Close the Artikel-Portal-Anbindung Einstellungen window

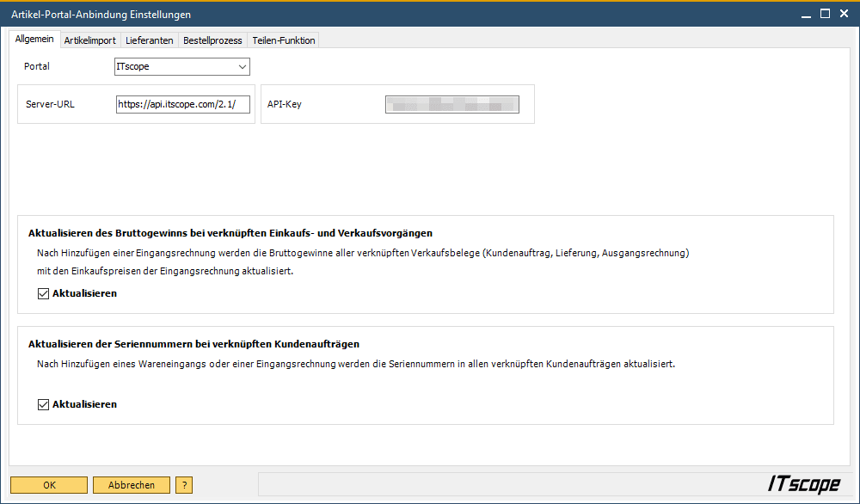point(844,14)
